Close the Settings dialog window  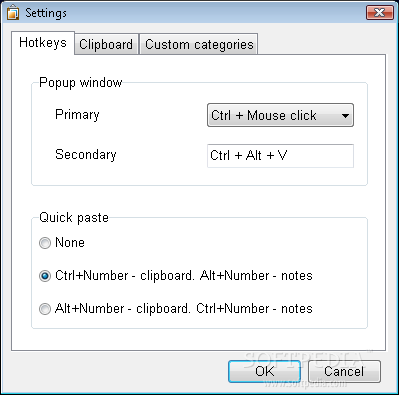pyautogui.click(x=379, y=13)
